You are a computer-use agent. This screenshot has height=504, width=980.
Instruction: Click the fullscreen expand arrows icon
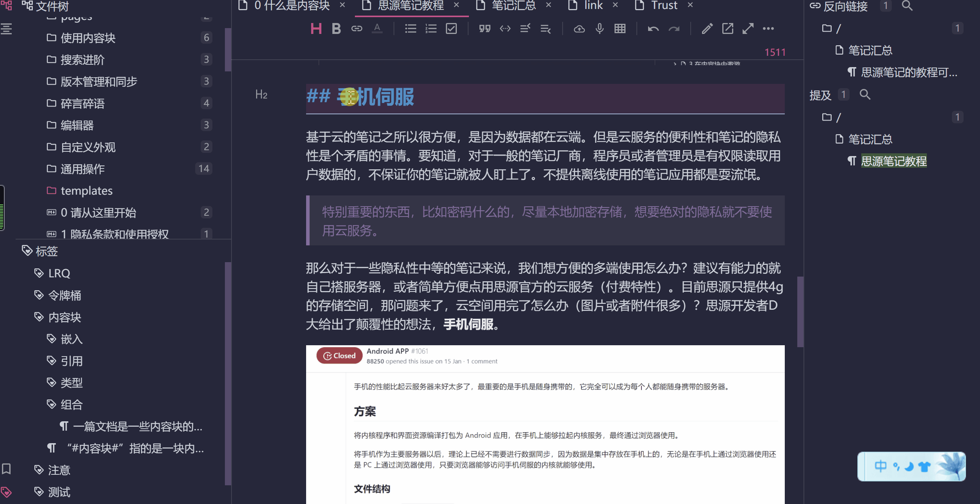coord(748,28)
